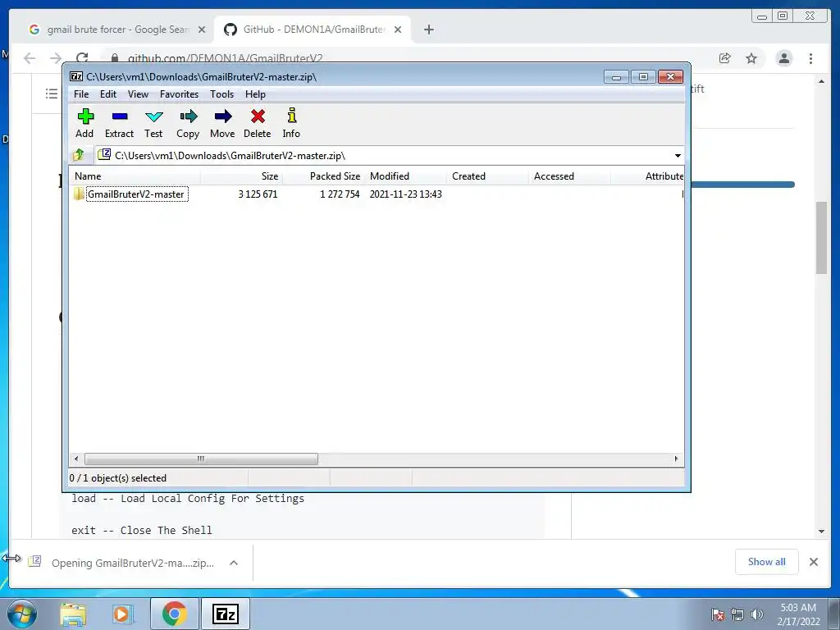Sort the list by Name column
This screenshot has width=840, height=630.
pyautogui.click(x=135, y=176)
